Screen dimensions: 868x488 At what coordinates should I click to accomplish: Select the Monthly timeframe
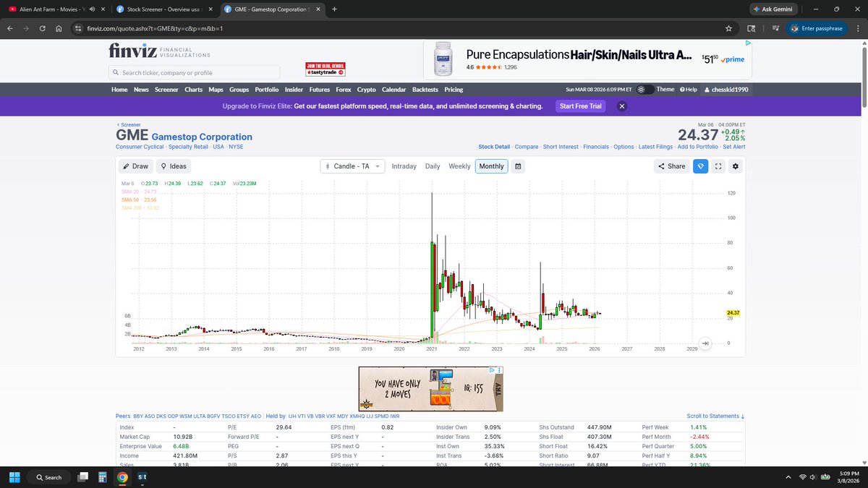coord(491,166)
